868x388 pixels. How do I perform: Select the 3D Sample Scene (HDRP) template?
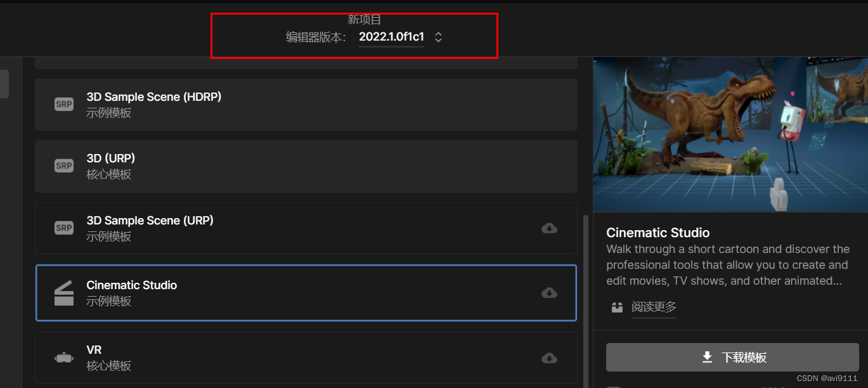pos(306,105)
